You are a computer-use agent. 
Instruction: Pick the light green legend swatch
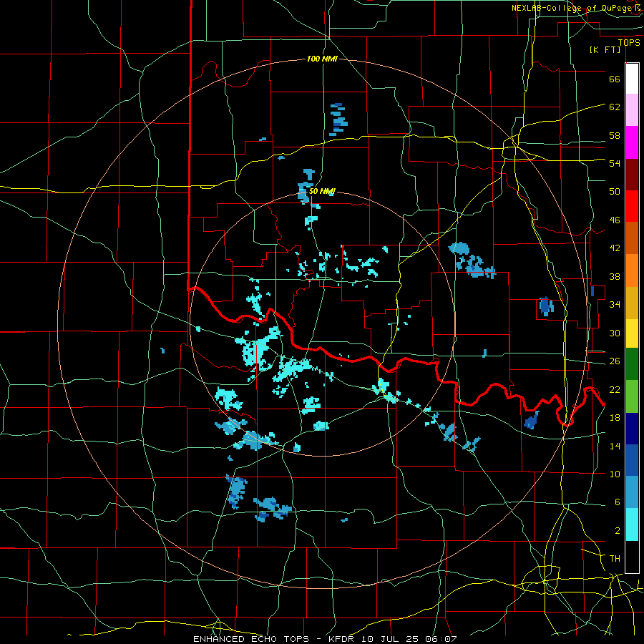(632, 396)
